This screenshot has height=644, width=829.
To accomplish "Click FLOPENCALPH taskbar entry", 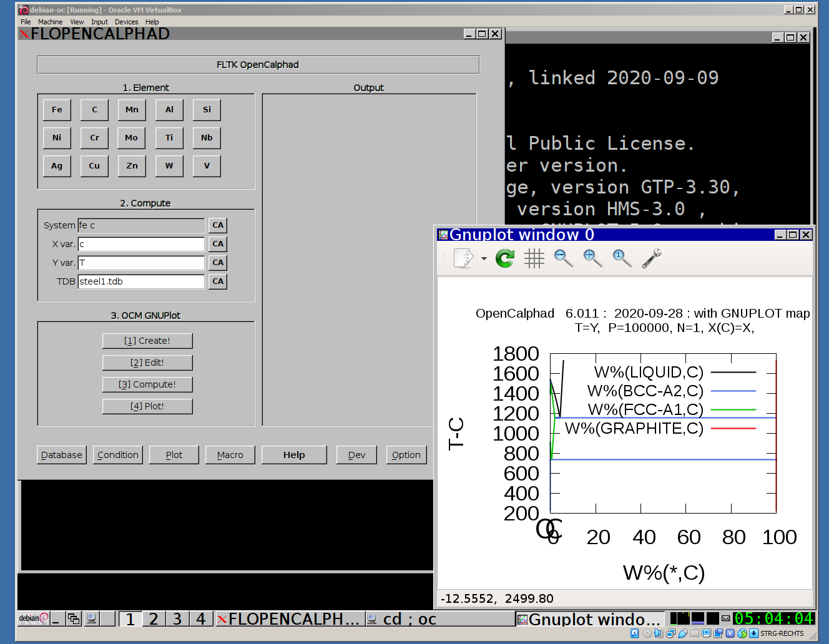I will point(289,618).
